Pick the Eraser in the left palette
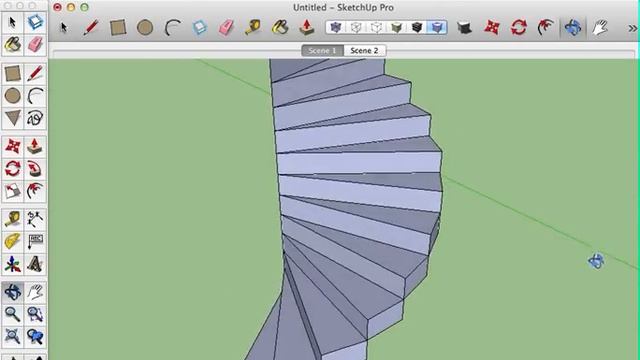 35,44
